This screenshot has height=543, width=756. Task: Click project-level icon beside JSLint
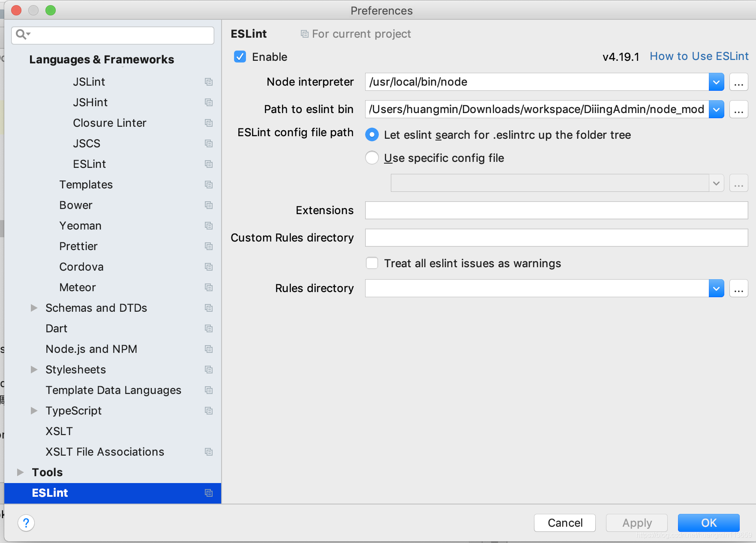(209, 82)
